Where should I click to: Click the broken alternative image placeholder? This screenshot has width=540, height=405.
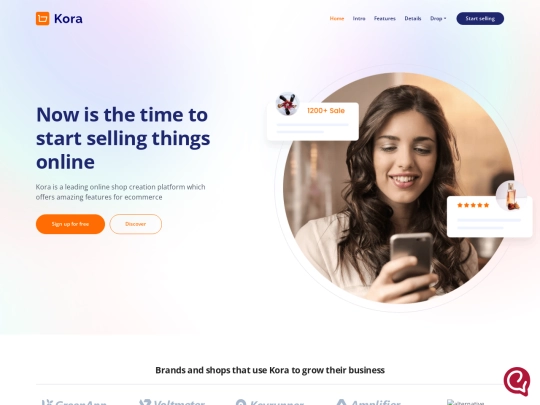coord(466,402)
